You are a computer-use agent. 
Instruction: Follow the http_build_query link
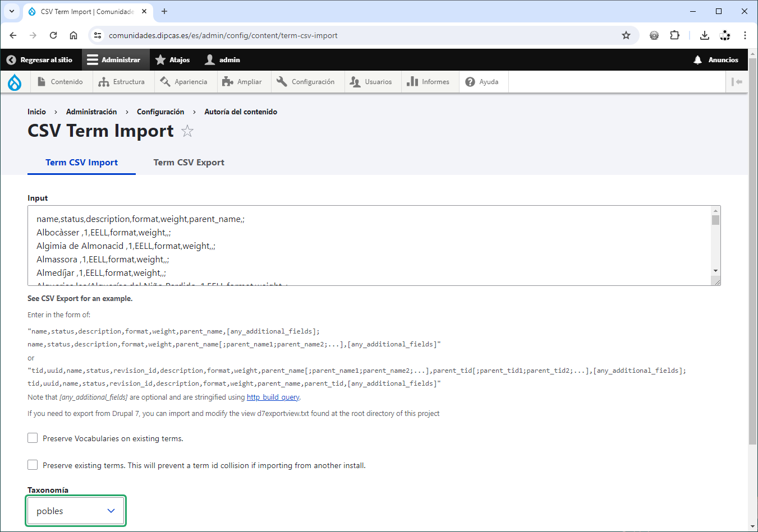click(273, 397)
